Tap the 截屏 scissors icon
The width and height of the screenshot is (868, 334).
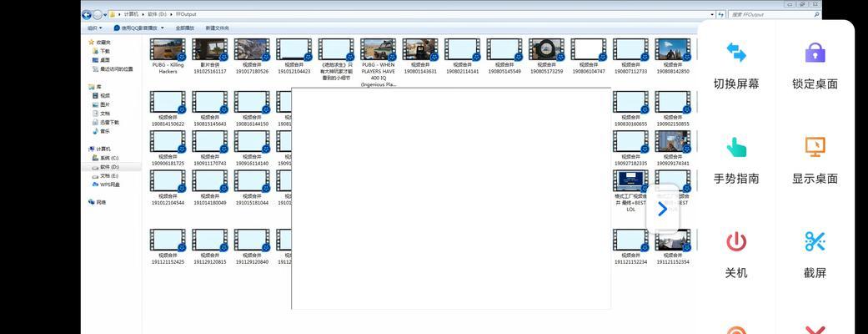[x=815, y=242]
